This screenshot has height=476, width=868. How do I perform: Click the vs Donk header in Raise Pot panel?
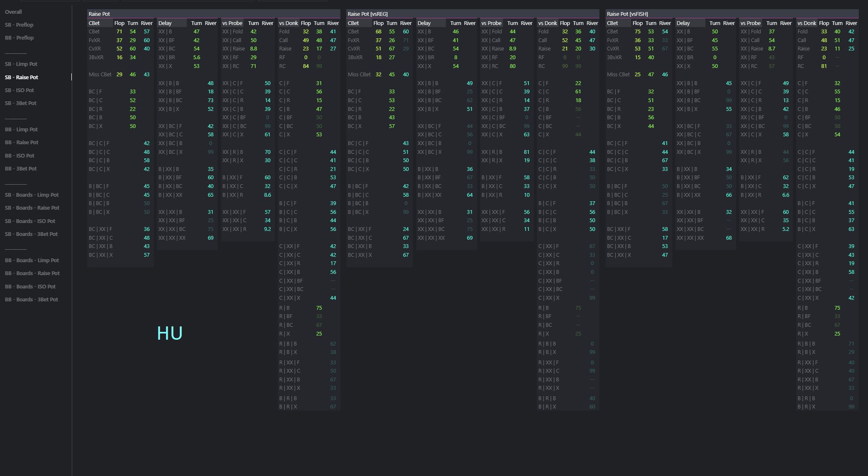(x=288, y=23)
